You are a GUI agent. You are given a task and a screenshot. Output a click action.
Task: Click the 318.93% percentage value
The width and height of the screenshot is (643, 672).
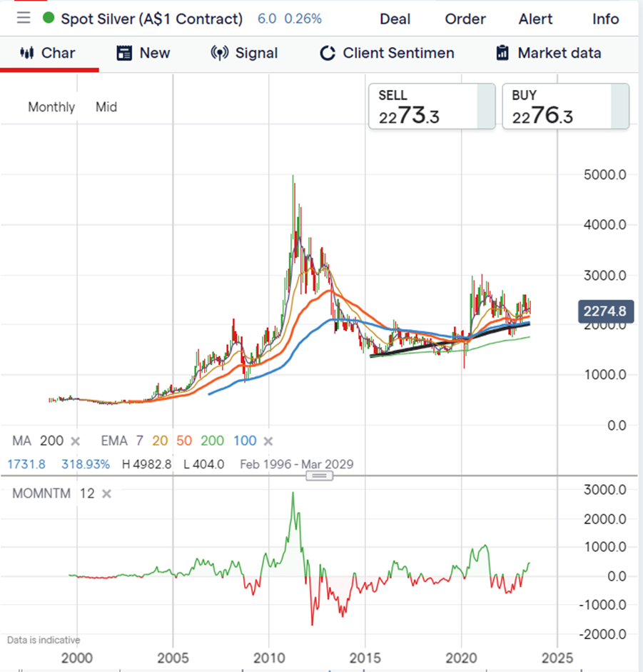point(86,465)
